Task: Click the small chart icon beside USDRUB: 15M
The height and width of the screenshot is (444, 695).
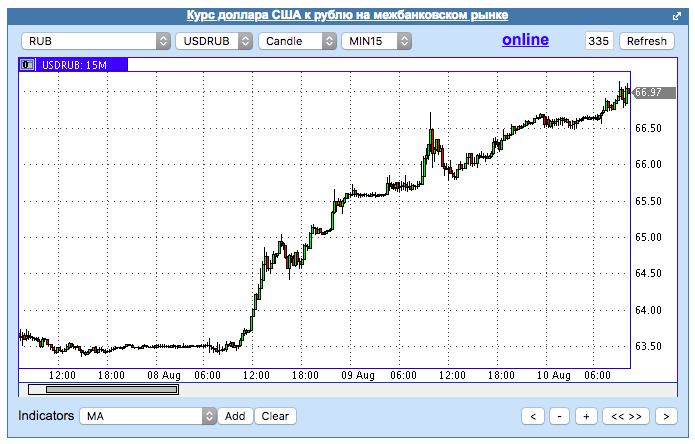Action: point(27,65)
